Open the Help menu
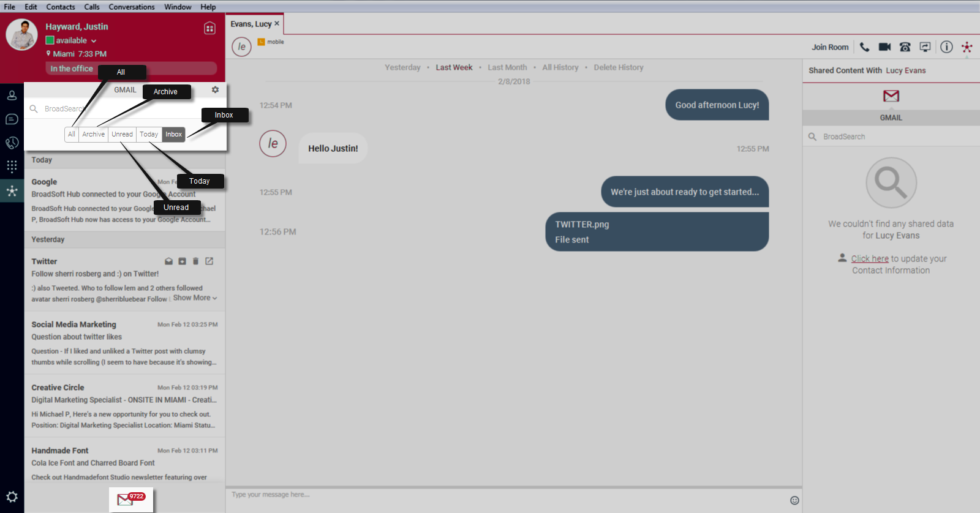980x513 pixels. tap(208, 7)
